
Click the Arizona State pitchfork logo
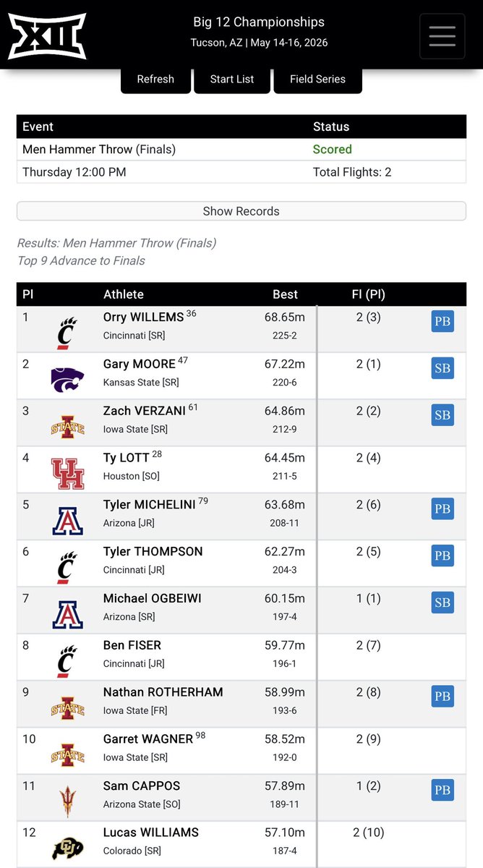point(67,801)
